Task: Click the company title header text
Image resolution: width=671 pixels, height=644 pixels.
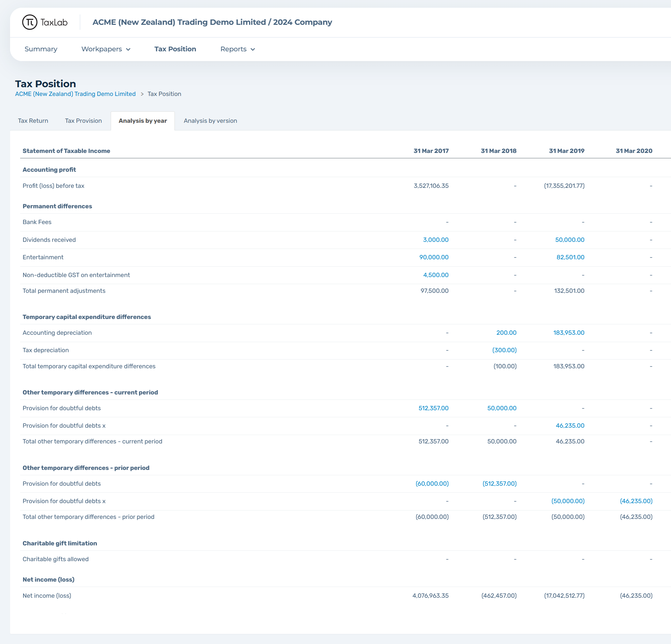Action: click(x=212, y=22)
